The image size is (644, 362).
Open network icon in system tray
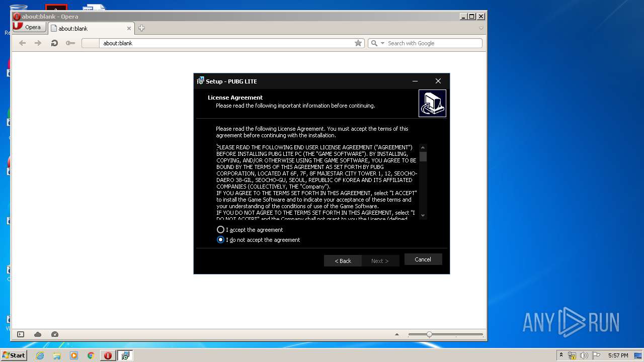572,355
